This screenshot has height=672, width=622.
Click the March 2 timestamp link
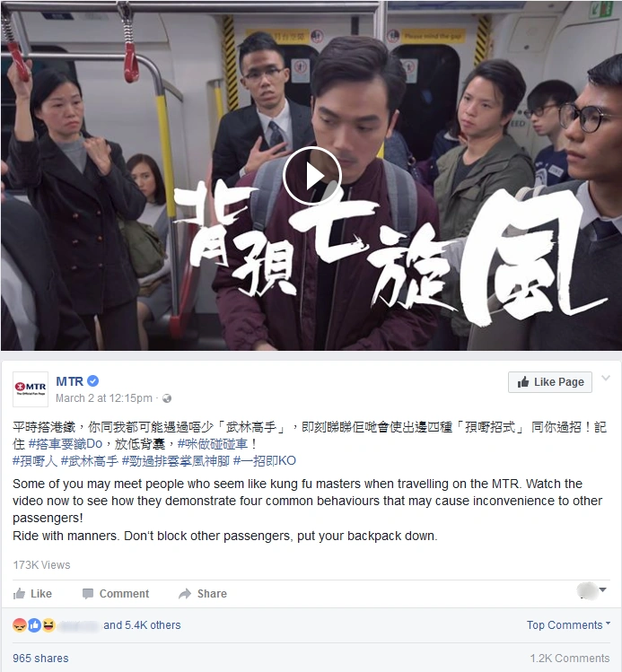tap(104, 398)
